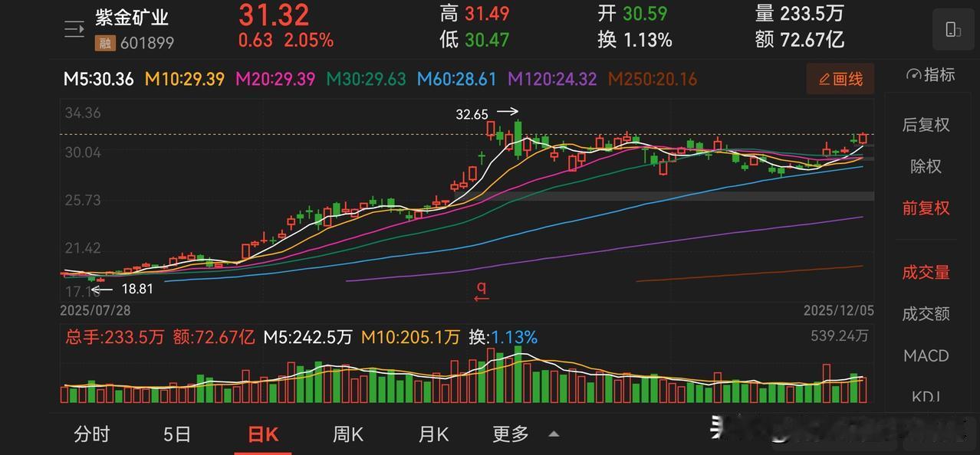Tap the 34.36 price axis label
This screenshot has width=980, height=455.
(83, 113)
